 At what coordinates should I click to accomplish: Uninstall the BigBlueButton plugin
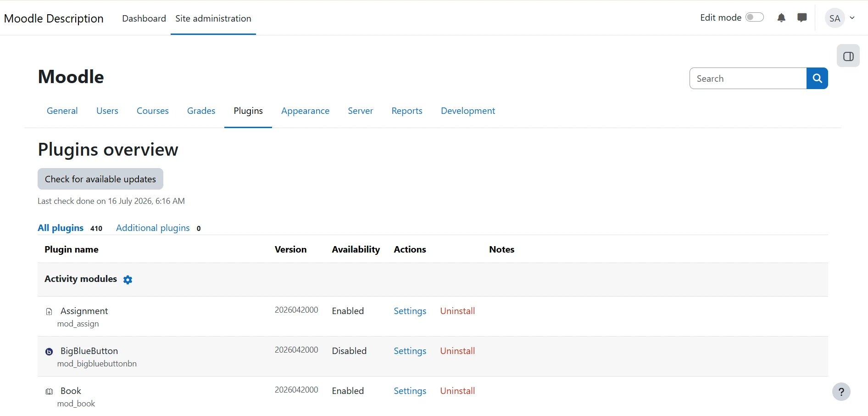coord(457,351)
